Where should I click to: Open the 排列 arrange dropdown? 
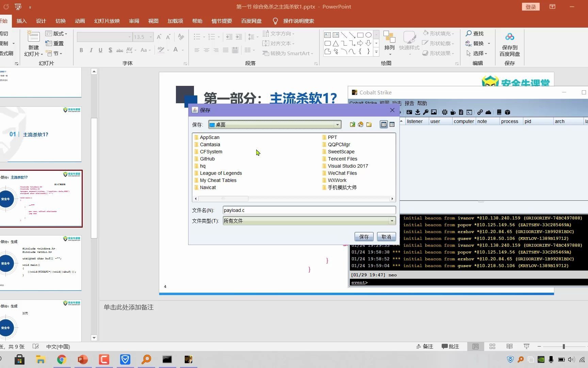coord(389,43)
